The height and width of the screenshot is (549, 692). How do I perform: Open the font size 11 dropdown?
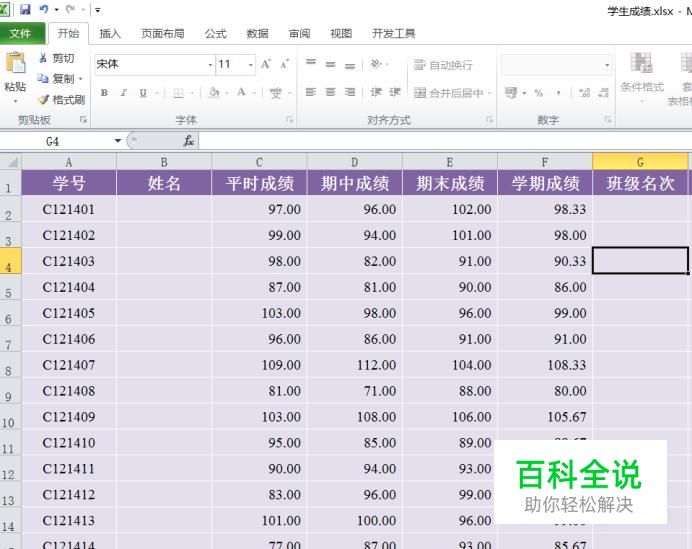(x=251, y=65)
